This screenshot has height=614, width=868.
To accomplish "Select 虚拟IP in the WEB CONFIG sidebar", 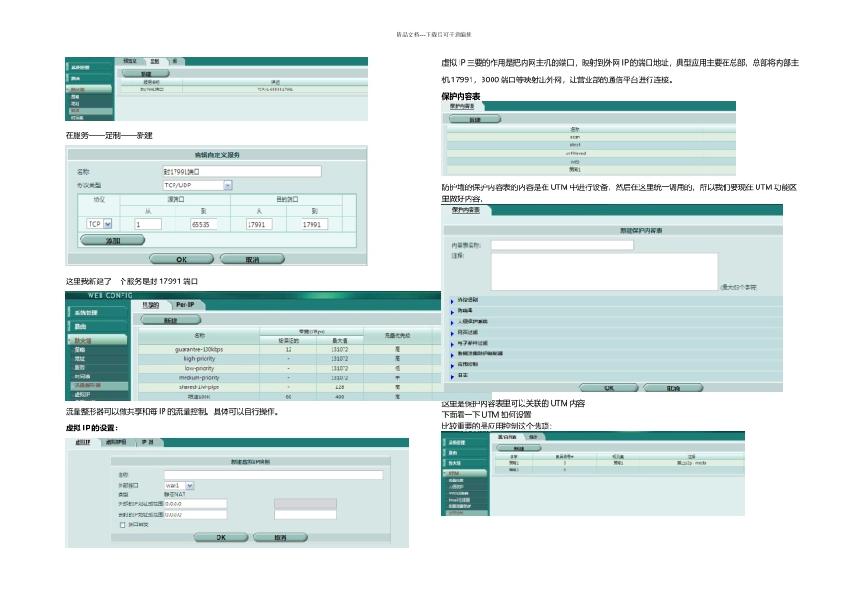I will 82,394.
